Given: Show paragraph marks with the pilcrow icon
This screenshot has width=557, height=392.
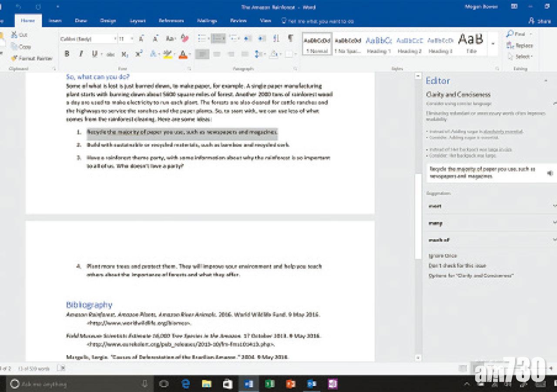Looking at the screenshot, I should click(290, 39).
